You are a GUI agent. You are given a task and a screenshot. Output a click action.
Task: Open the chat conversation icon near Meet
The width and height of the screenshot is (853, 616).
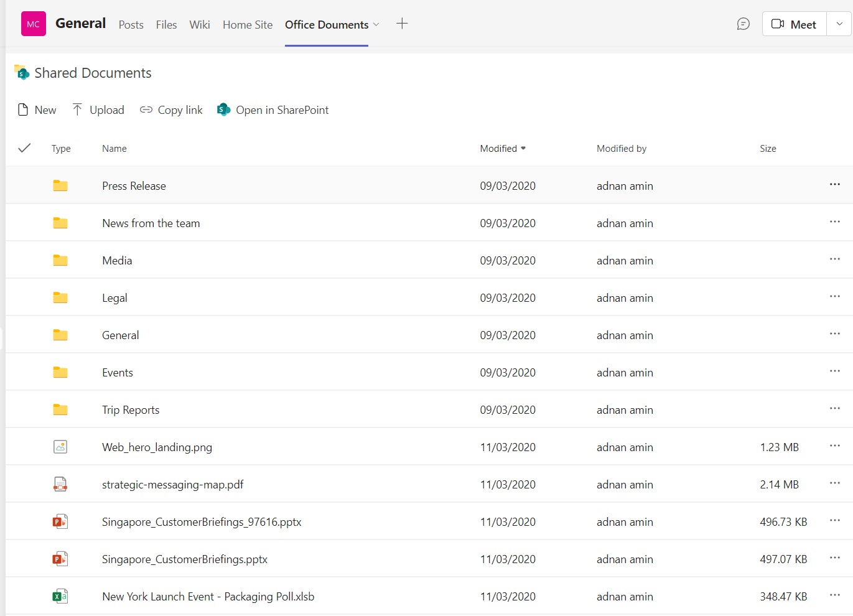743,23
